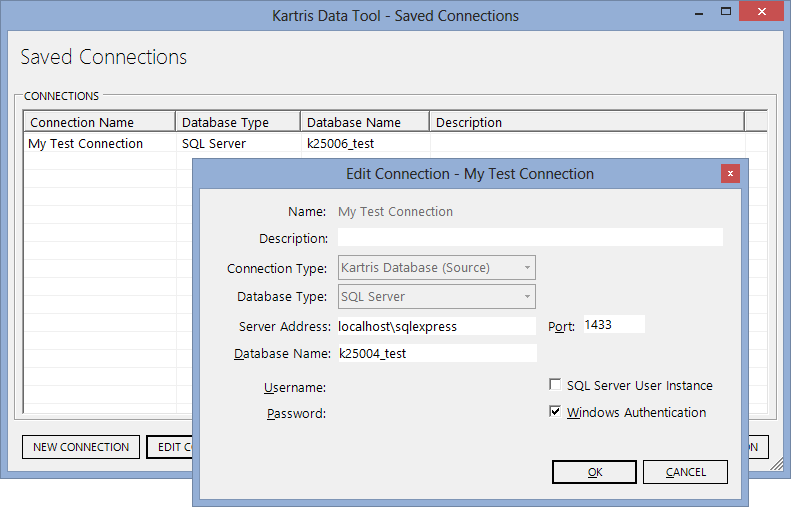Focus the Database Name field in dialog
The image size is (791, 507).
437,353
